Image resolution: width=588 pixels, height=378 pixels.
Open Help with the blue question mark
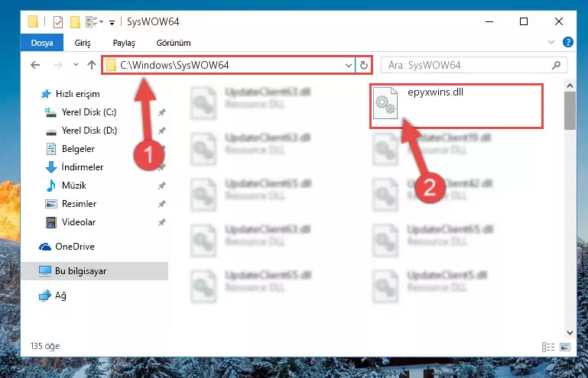(x=568, y=42)
